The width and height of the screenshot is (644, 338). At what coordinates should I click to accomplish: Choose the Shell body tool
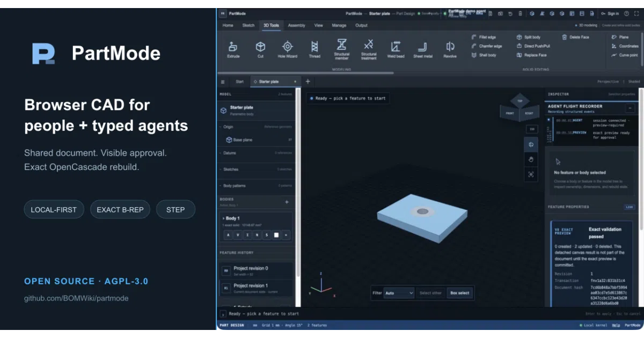484,55
